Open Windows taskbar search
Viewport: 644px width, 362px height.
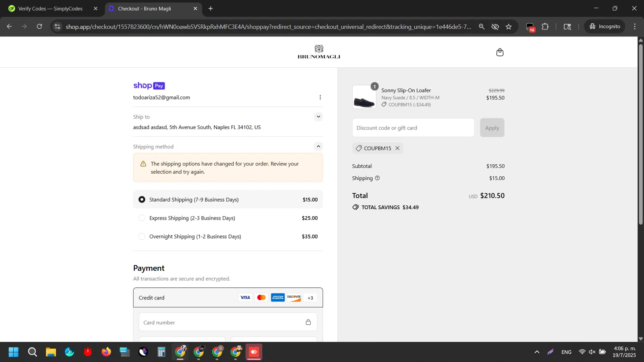coord(32,352)
